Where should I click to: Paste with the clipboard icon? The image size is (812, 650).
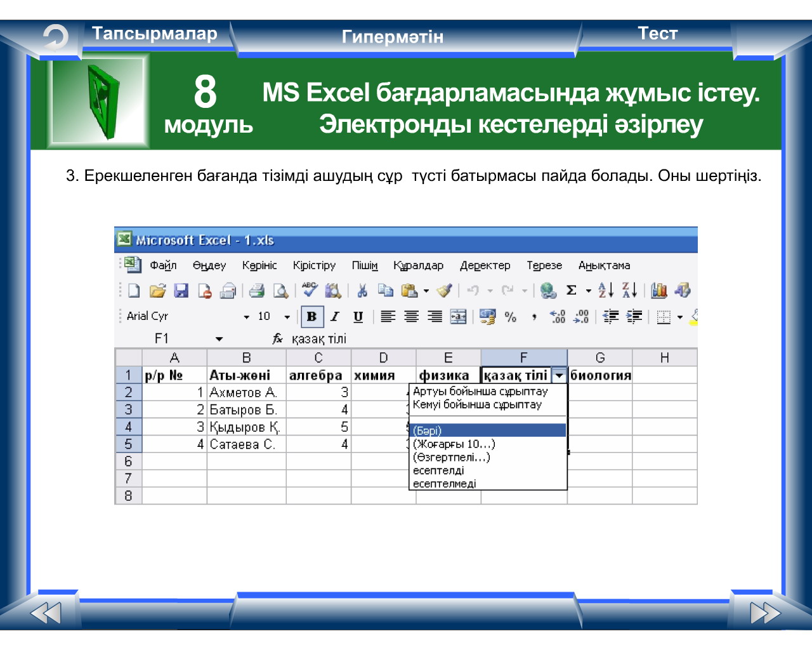(x=409, y=291)
